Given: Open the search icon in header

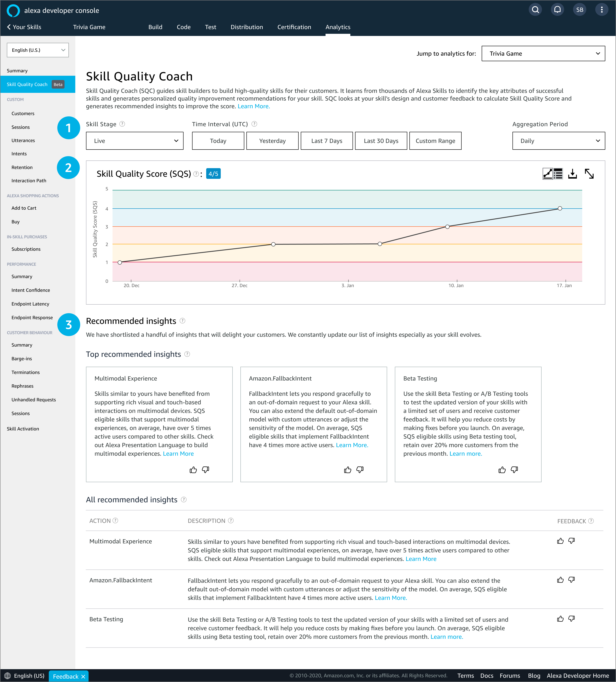Looking at the screenshot, I should pyautogui.click(x=535, y=10).
